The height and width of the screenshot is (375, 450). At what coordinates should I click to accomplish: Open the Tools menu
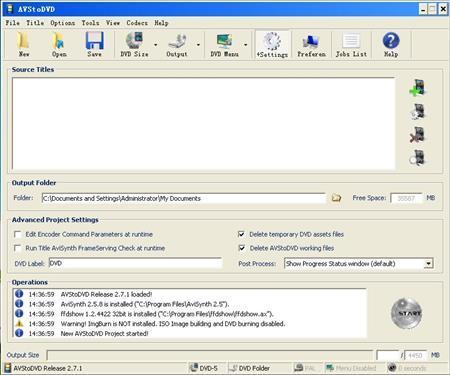(x=90, y=23)
